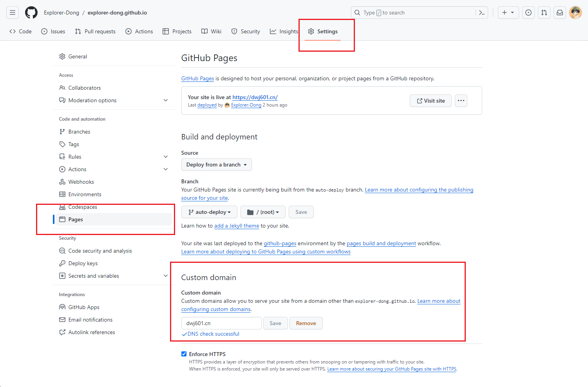Open the Deploy from a branch dropdown
This screenshot has width=588, height=387.
[x=216, y=165]
